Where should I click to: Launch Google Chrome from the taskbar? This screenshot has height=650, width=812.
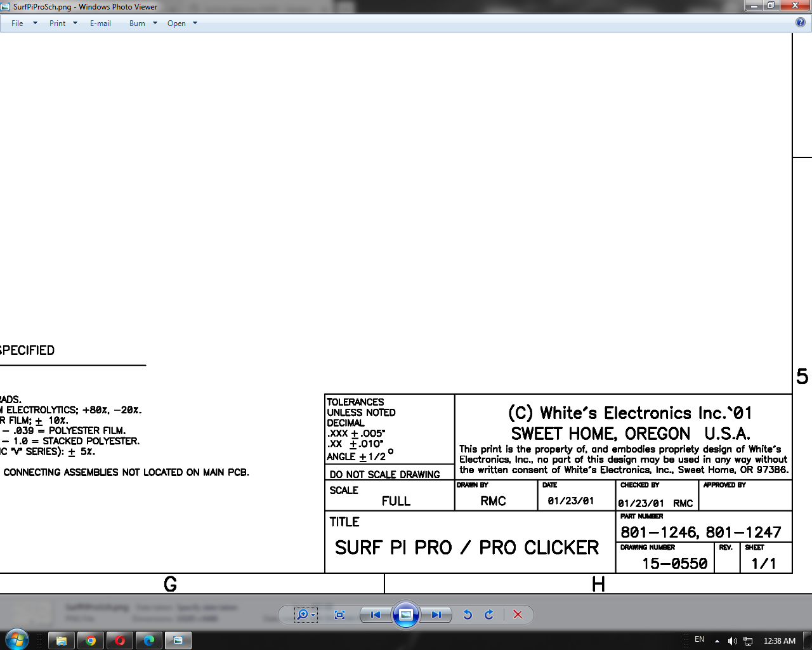pyautogui.click(x=91, y=640)
